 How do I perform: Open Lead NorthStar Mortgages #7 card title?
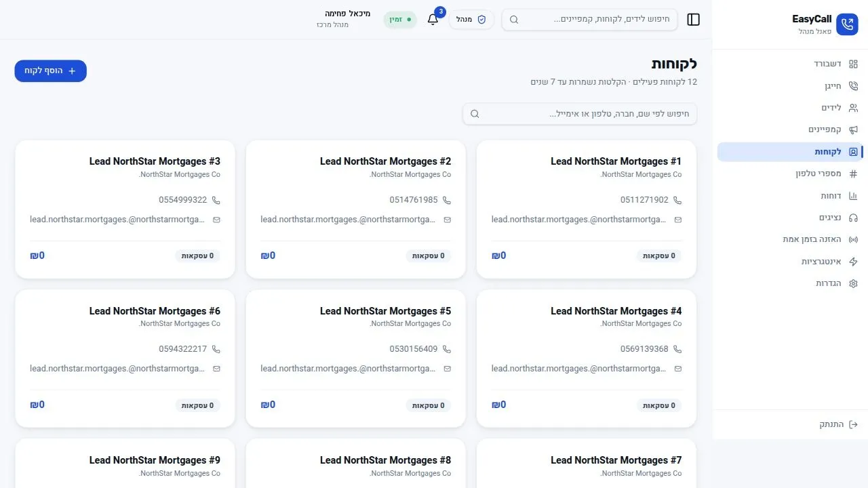616,460
